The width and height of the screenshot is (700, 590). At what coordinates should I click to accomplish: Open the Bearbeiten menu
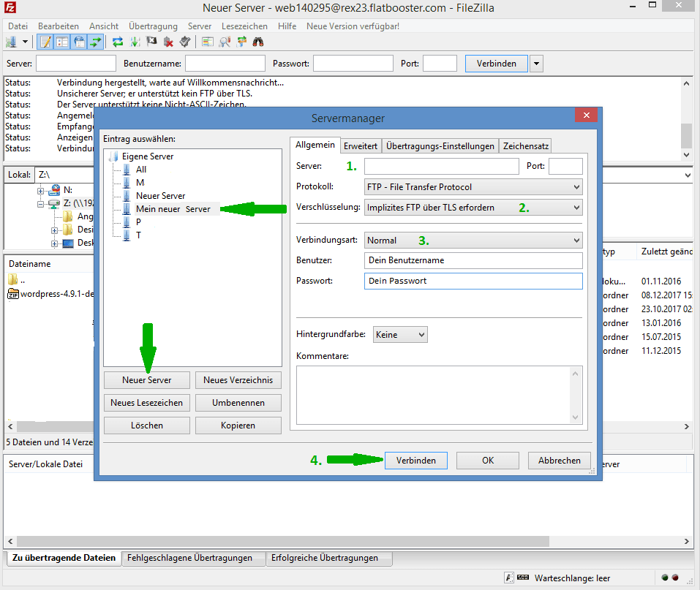pyautogui.click(x=59, y=26)
